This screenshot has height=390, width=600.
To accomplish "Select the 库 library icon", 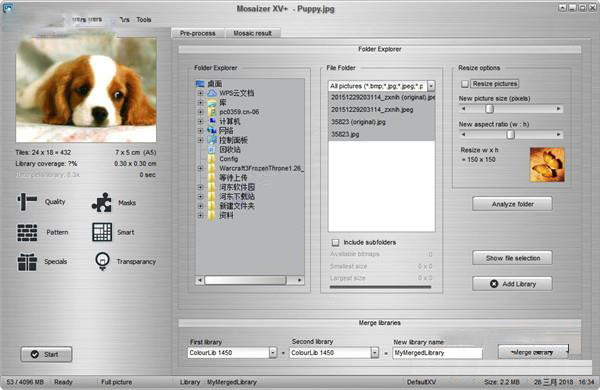I will [x=212, y=103].
